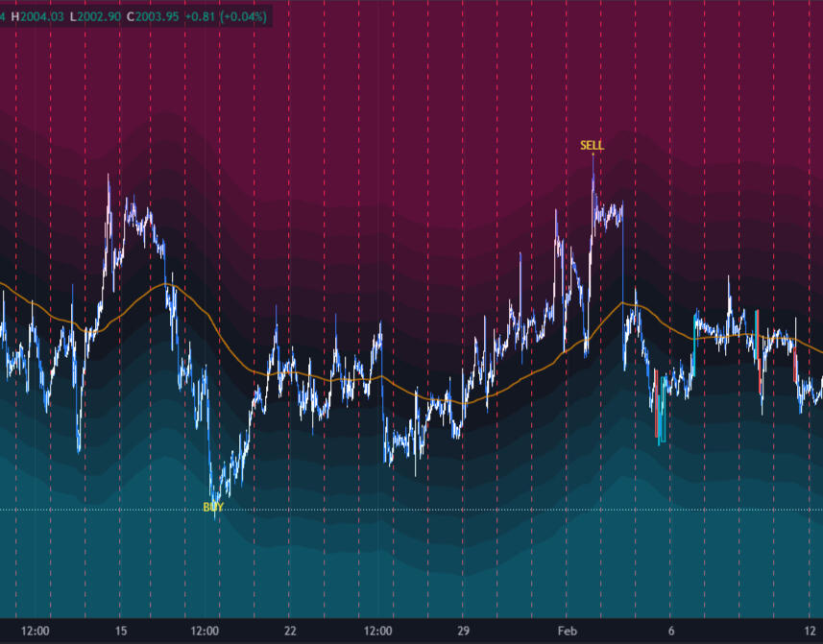
Task: Click the orange moving average peak near 15
Action: point(166,285)
